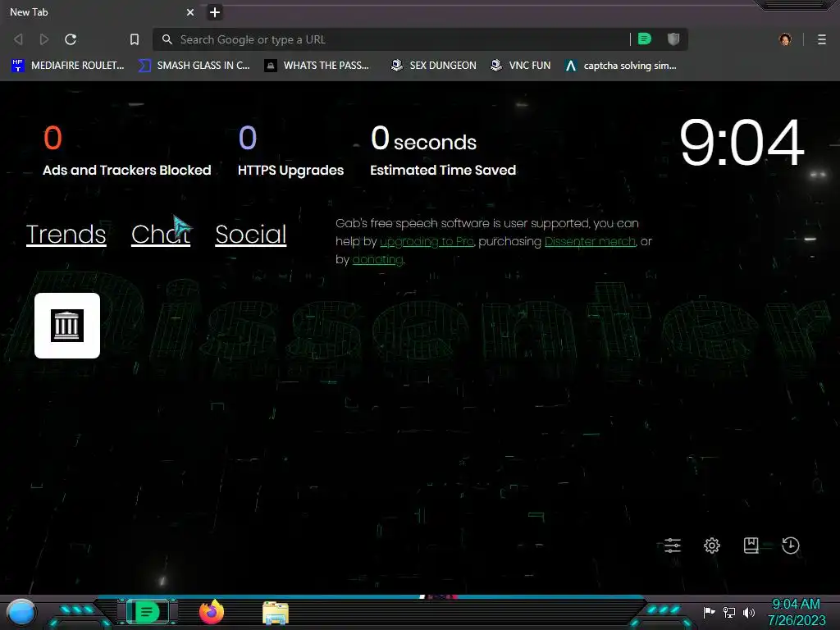840x630 pixels.
Task: Open WHATS THE PASS... bookmark
Action: (317, 66)
